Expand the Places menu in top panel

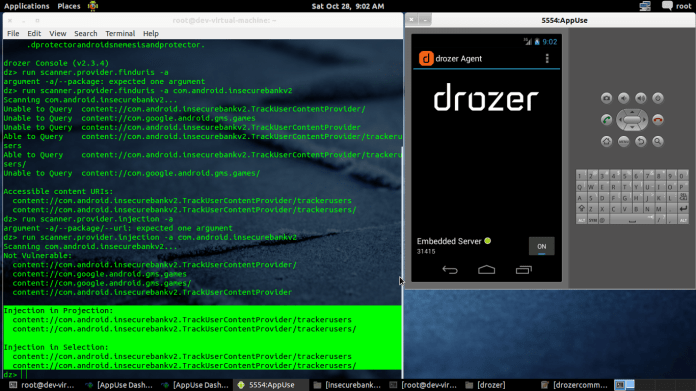point(69,6)
